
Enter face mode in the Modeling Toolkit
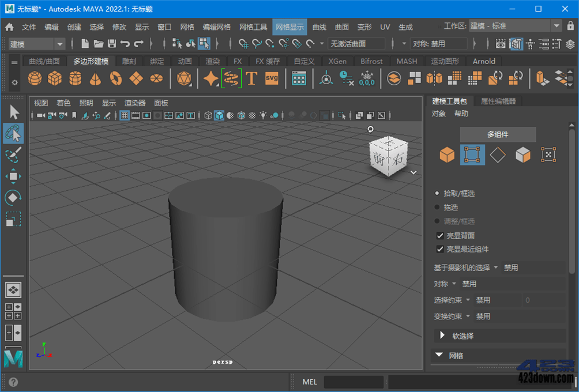tap(523, 154)
